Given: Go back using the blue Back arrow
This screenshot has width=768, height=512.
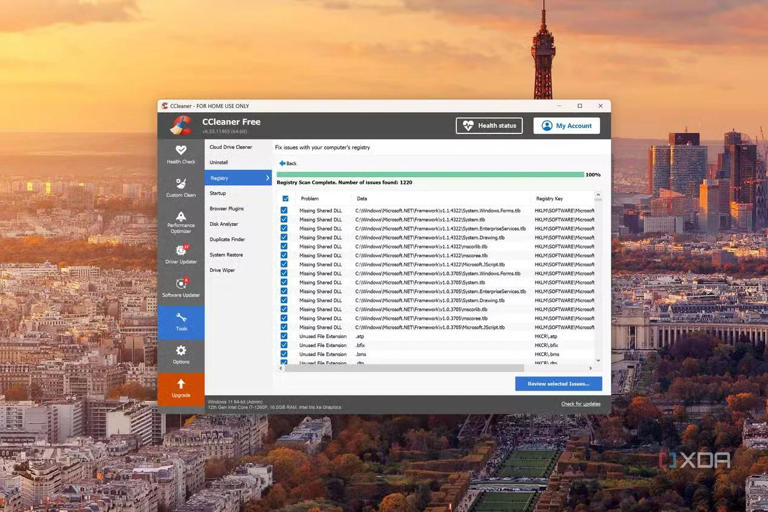Looking at the screenshot, I should click(288, 163).
